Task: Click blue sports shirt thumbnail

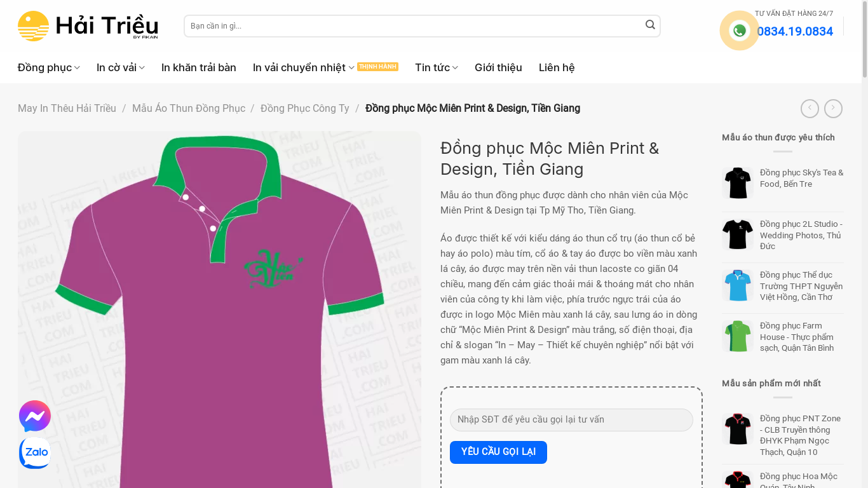Action: 738,285
